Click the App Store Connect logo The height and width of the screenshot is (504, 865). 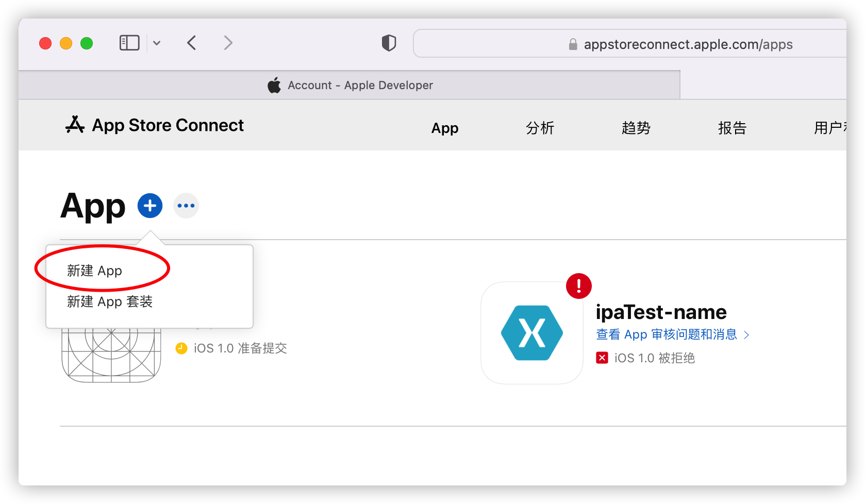click(155, 125)
